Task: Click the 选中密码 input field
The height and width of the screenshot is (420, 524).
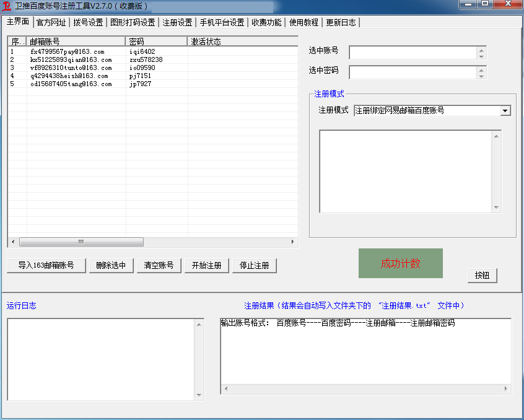Action: [x=413, y=72]
